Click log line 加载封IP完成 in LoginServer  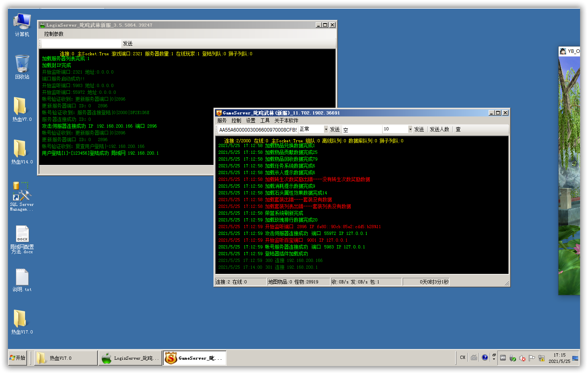56,65
